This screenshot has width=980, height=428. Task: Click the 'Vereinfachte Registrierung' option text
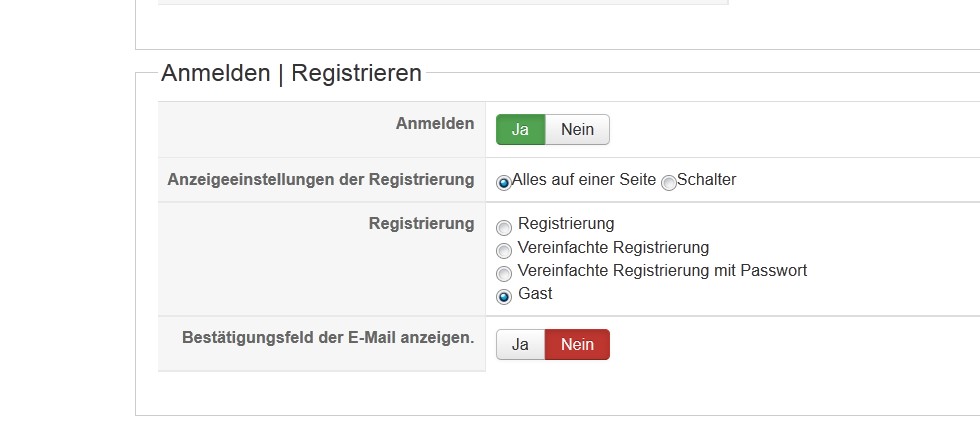(613, 248)
